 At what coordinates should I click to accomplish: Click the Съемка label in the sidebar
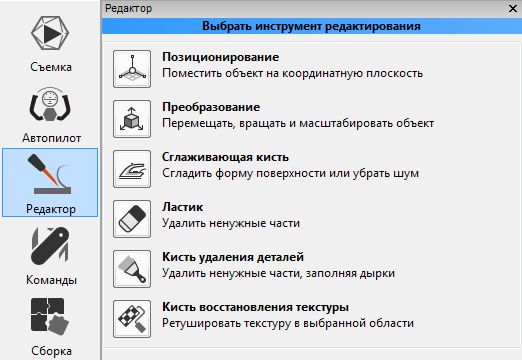tap(51, 67)
